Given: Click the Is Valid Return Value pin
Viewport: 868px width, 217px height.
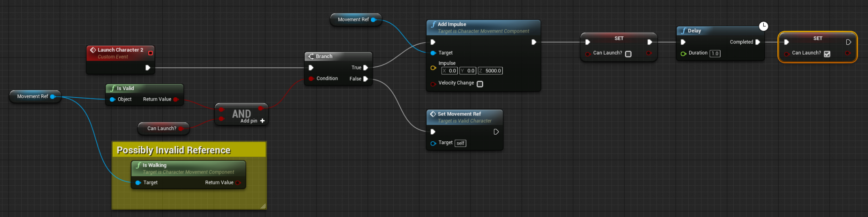Looking at the screenshot, I should (x=176, y=99).
